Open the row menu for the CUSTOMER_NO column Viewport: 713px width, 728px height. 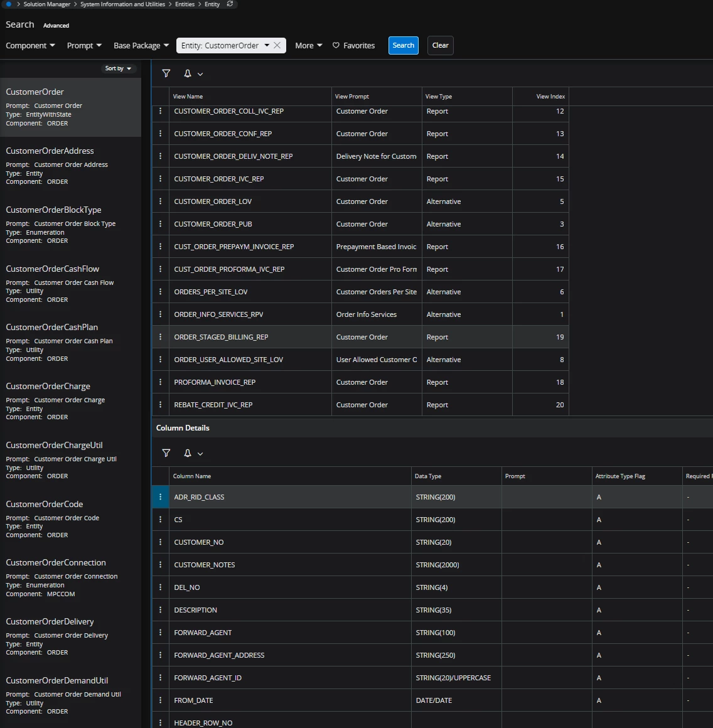(x=161, y=542)
